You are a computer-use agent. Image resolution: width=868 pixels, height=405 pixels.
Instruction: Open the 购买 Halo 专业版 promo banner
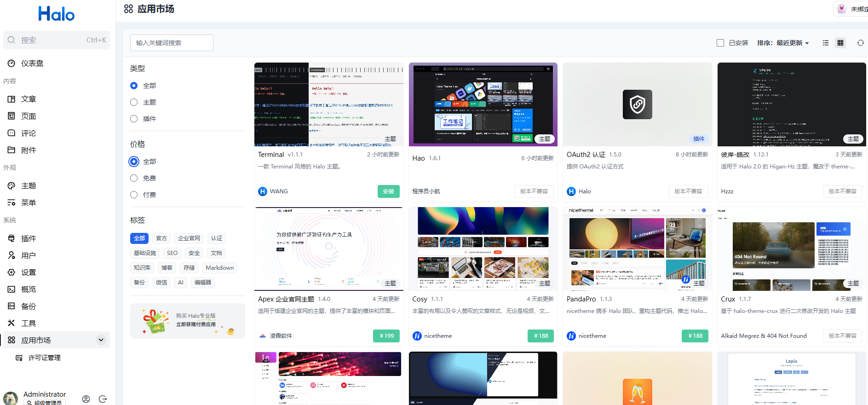point(188,321)
